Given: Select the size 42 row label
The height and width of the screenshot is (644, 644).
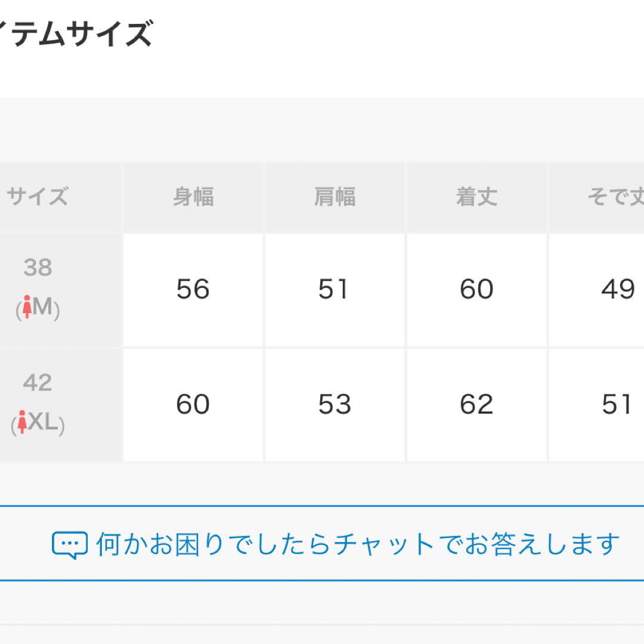Looking at the screenshot, I should tap(60, 405).
